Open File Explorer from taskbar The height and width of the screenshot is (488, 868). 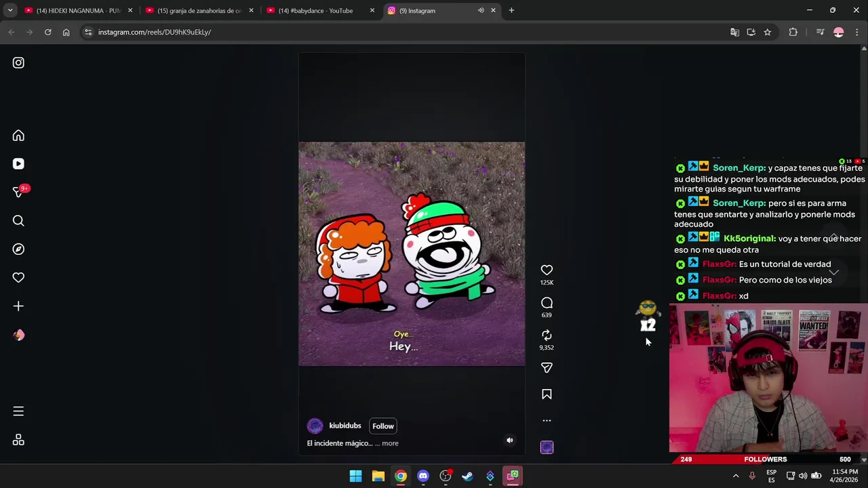coord(378,476)
